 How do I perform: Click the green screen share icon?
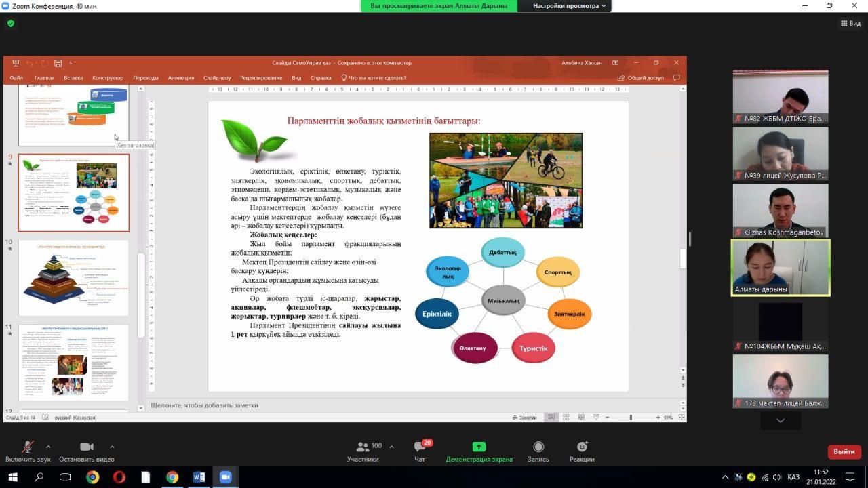coord(479,447)
